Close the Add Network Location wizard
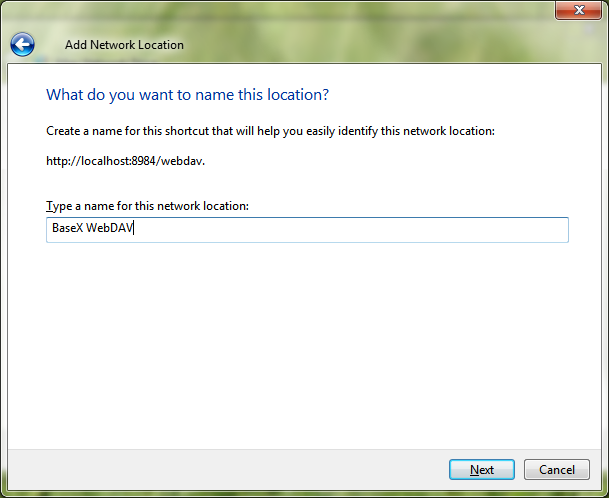 578,10
